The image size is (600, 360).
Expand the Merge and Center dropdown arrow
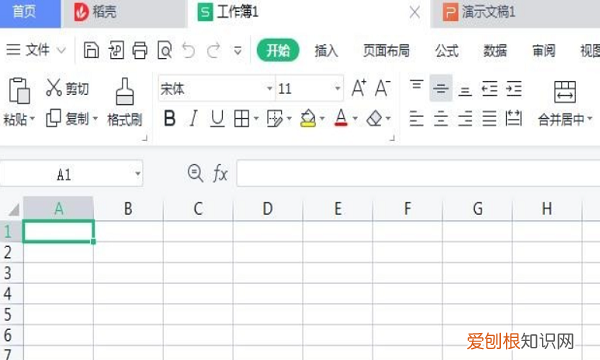(590, 119)
